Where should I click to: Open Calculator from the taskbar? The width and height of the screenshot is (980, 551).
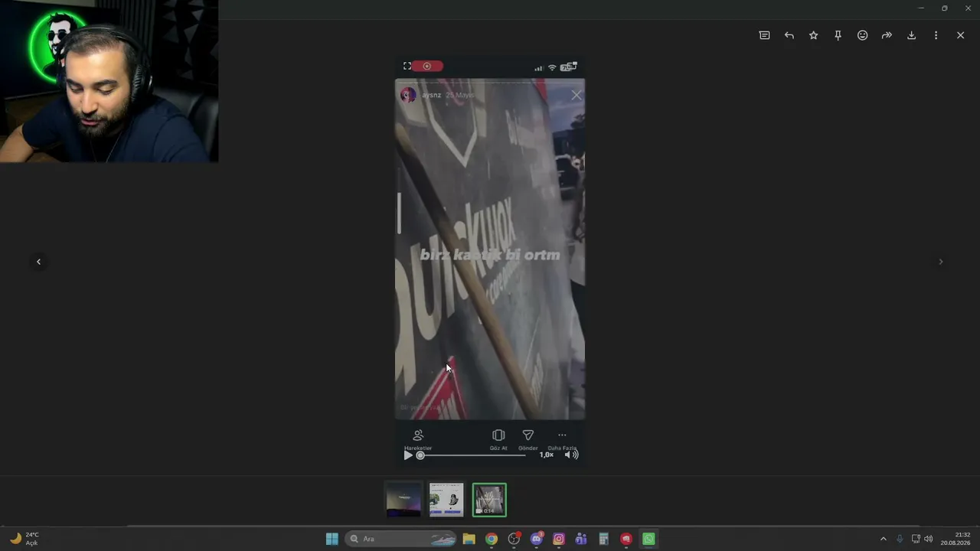[x=603, y=539]
